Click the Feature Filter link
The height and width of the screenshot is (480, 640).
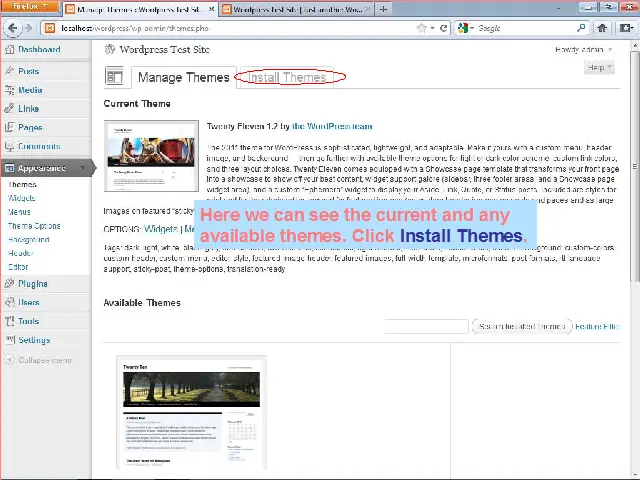pos(597,326)
